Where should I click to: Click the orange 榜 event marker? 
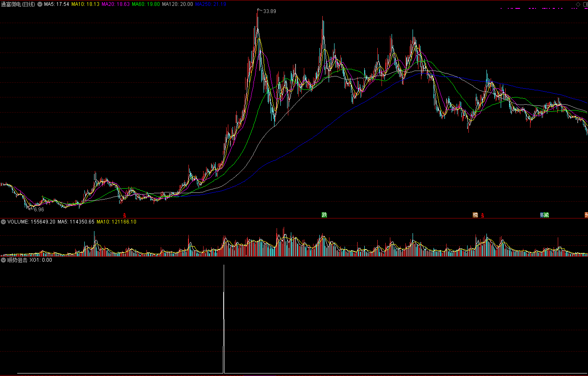[476, 215]
